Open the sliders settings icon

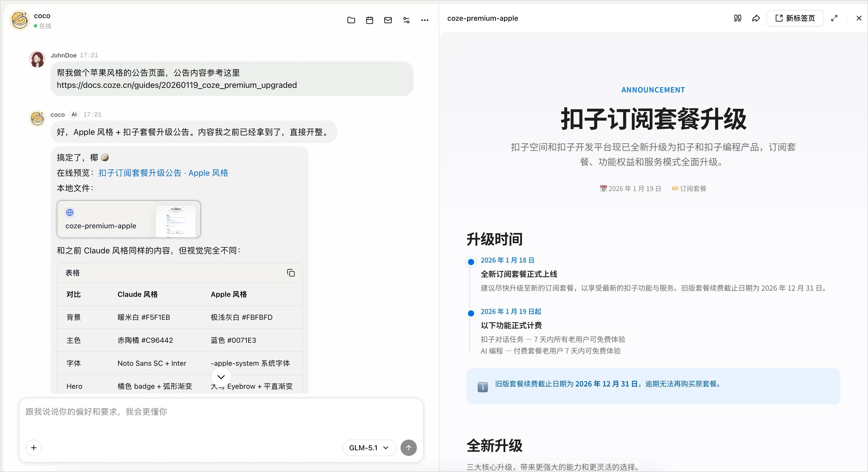(x=406, y=20)
